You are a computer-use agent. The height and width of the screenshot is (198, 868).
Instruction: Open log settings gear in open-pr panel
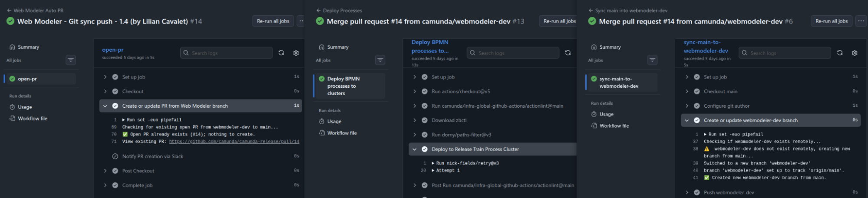[x=296, y=53]
